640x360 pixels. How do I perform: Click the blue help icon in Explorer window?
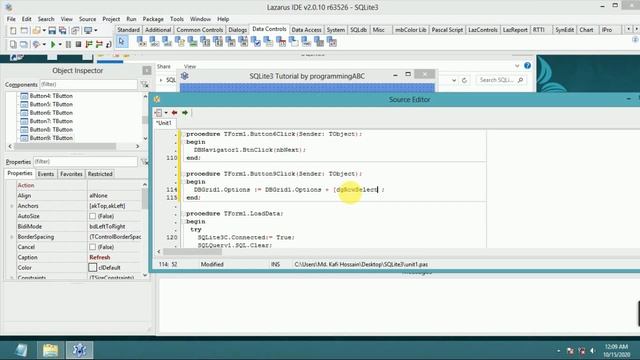[527, 66]
